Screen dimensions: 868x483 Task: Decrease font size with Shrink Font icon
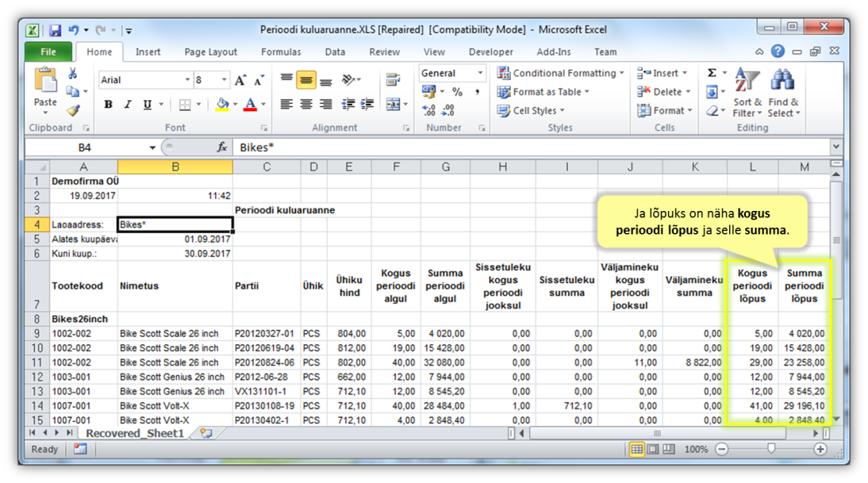tap(259, 80)
